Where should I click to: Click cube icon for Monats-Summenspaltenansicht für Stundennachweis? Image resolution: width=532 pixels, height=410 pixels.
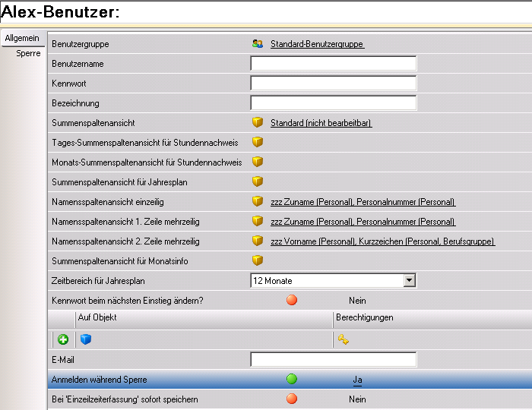(x=257, y=162)
